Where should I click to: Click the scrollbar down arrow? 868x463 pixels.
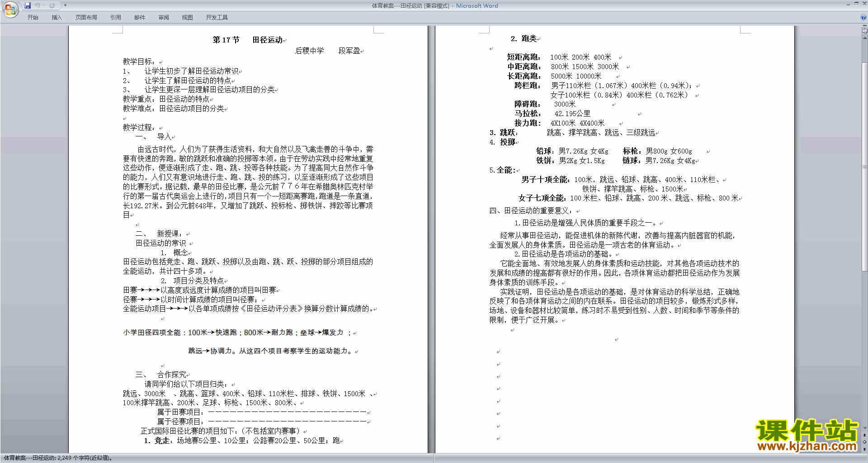click(864, 428)
